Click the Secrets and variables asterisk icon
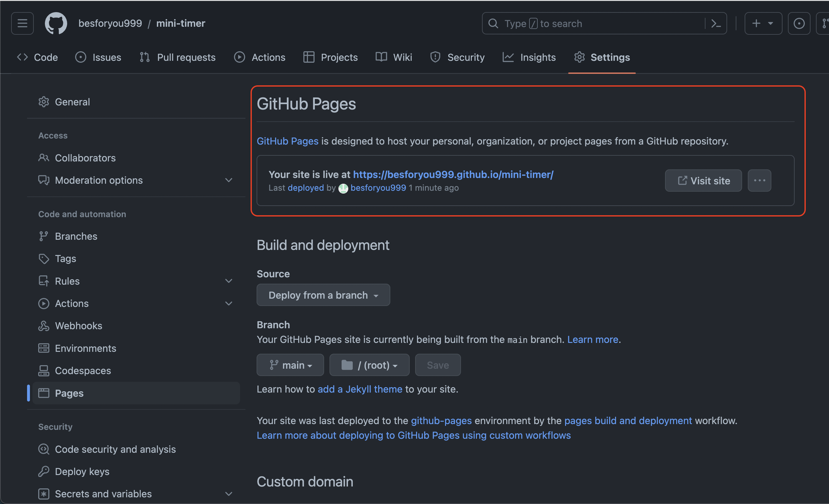The height and width of the screenshot is (504, 829). tap(44, 493)
